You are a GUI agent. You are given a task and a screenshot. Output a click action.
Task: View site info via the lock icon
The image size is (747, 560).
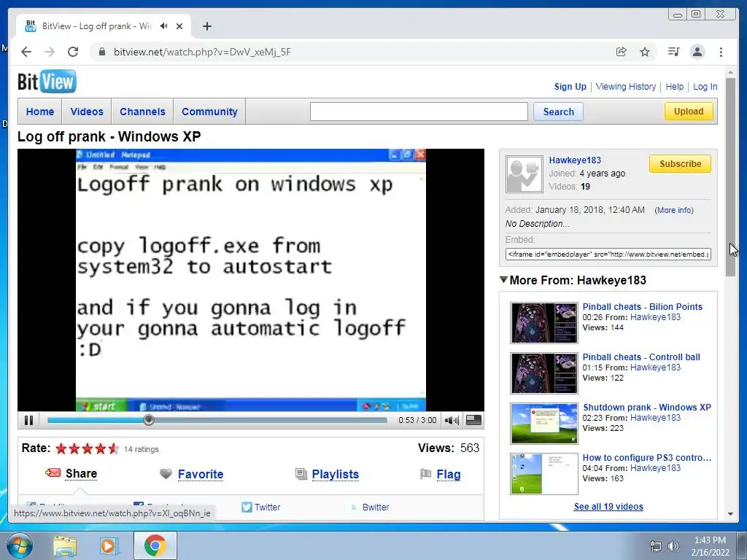101,52
